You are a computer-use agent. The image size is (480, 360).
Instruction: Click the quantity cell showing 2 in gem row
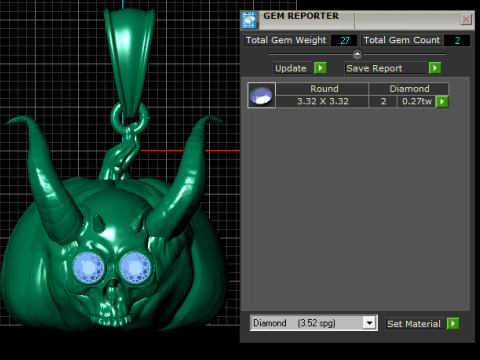[383, 101]
